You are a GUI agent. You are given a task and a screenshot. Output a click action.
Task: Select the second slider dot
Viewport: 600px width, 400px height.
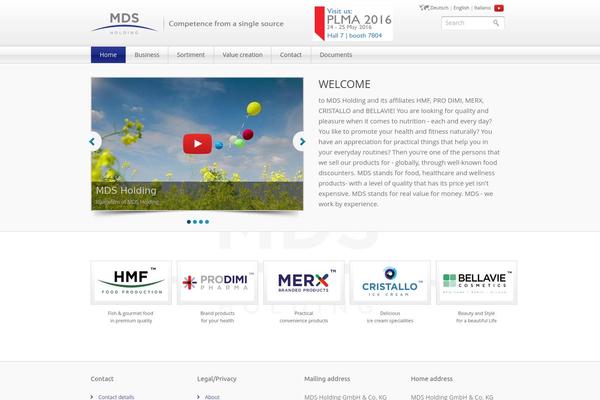195,222
